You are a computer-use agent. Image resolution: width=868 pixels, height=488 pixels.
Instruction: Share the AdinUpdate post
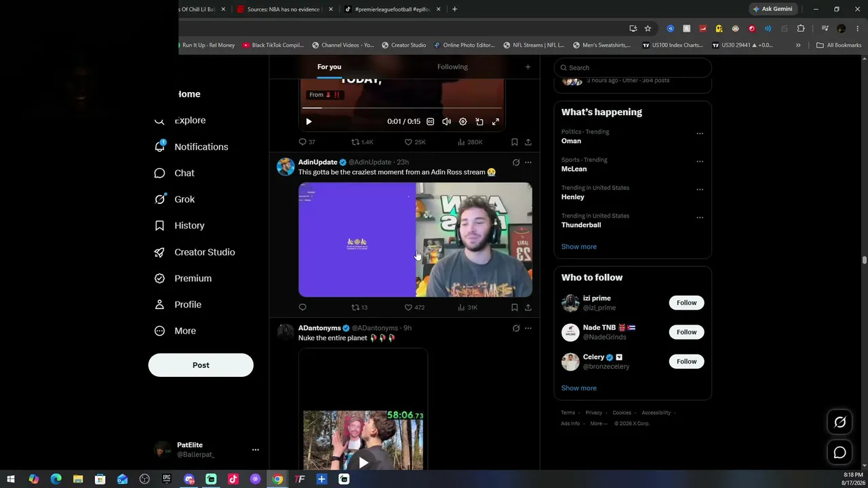tap(528, 307)
